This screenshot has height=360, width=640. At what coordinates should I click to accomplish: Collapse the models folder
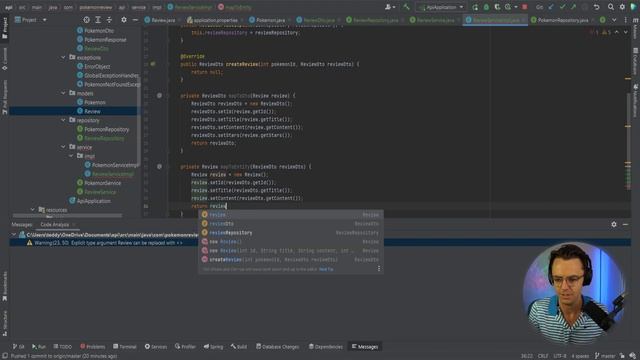coord(63,93)
